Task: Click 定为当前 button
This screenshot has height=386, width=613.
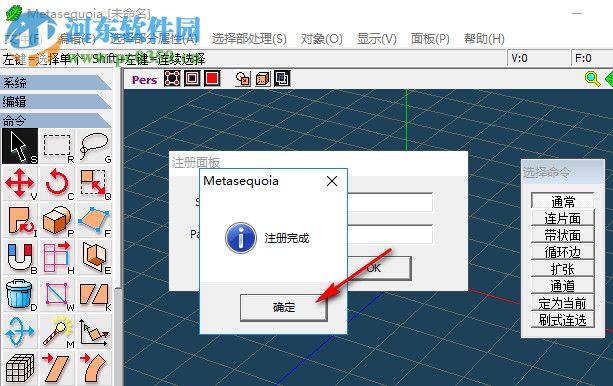Action: [563, 303]
